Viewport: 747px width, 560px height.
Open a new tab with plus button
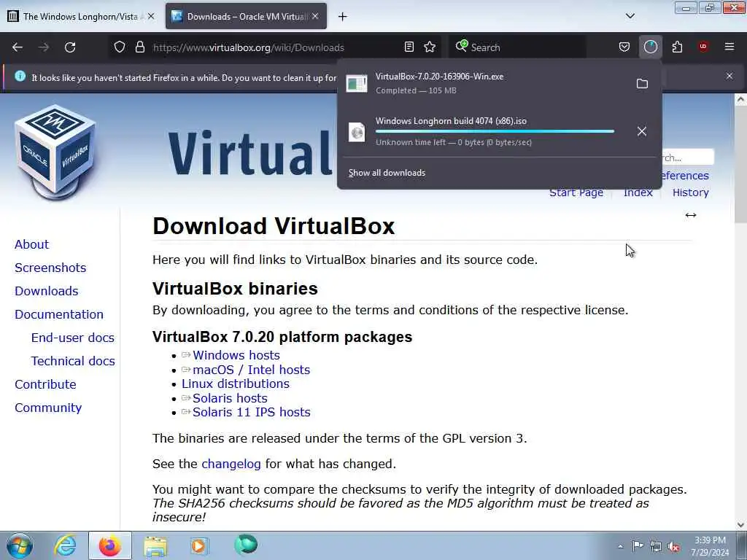click(x=343, y=17)
